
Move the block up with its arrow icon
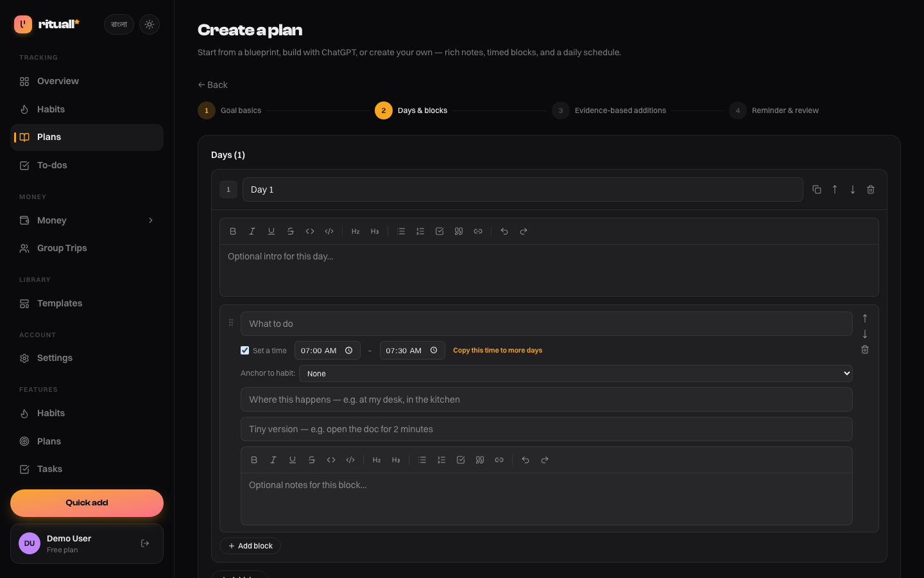(x=865, y=319)
